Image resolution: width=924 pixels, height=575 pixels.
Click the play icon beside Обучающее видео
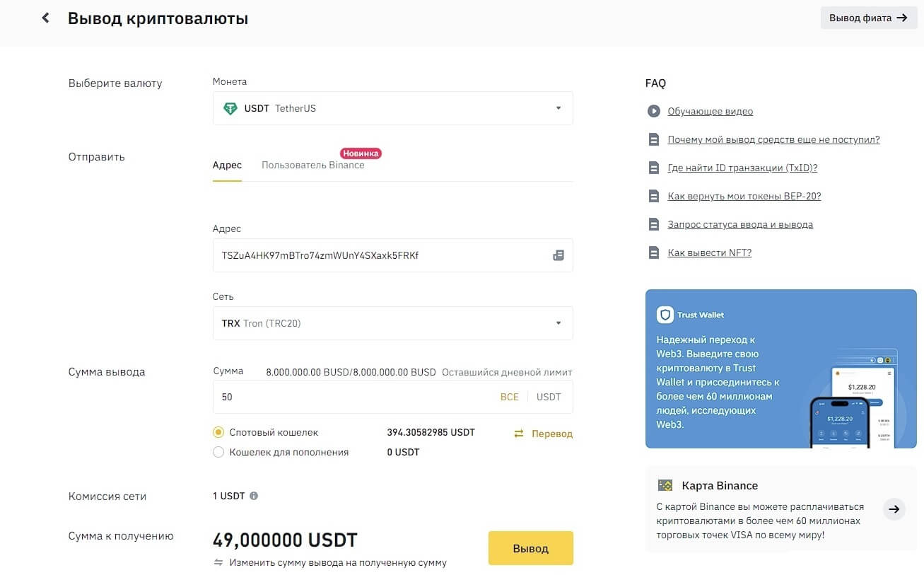click(x=653, y=111)
